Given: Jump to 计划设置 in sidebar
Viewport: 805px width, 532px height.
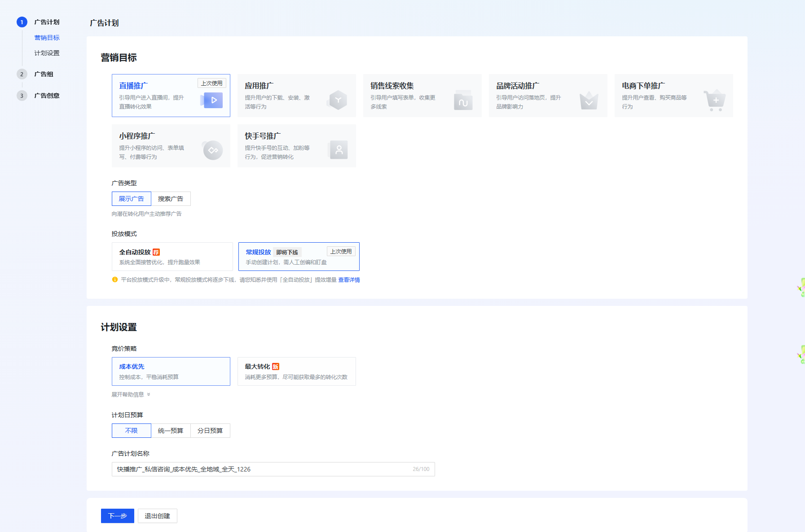Looking at the screenshot, I should click(47, 53).
